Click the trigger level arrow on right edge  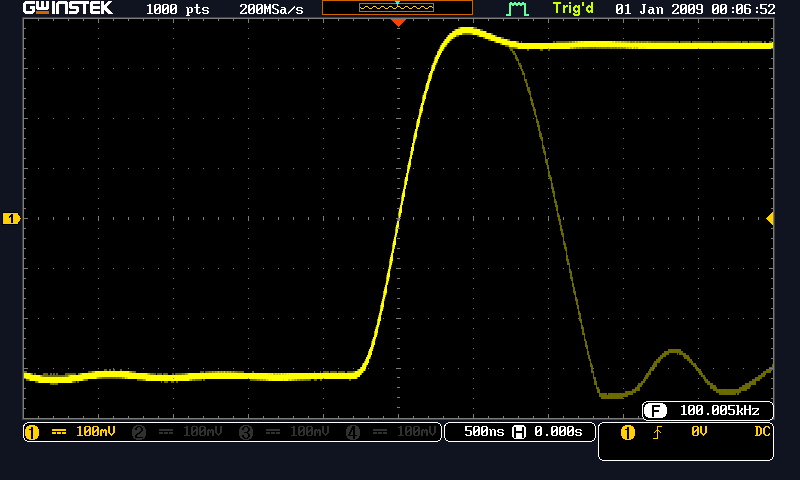coord(769,218)
